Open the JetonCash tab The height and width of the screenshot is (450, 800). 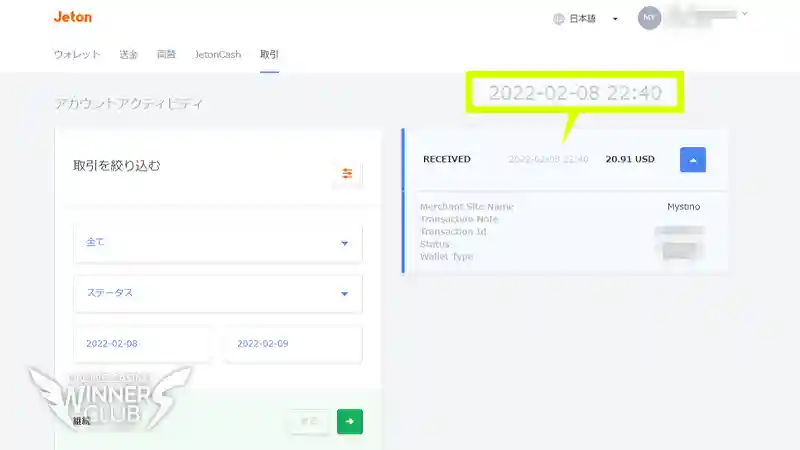218,54
